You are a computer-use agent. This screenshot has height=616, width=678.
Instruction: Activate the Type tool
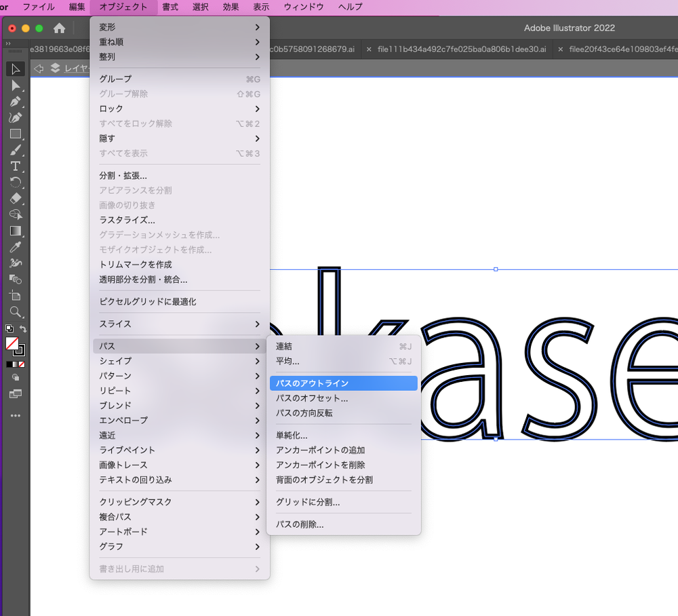16,166
